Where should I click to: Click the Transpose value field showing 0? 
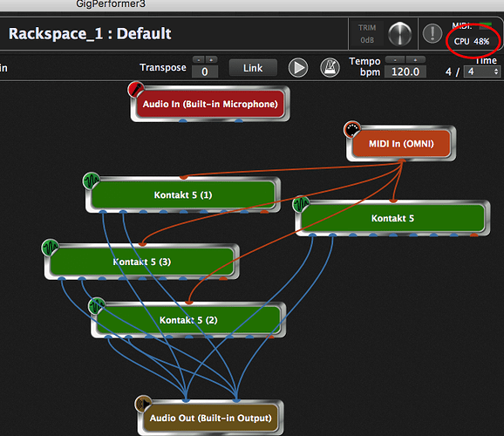205,72
